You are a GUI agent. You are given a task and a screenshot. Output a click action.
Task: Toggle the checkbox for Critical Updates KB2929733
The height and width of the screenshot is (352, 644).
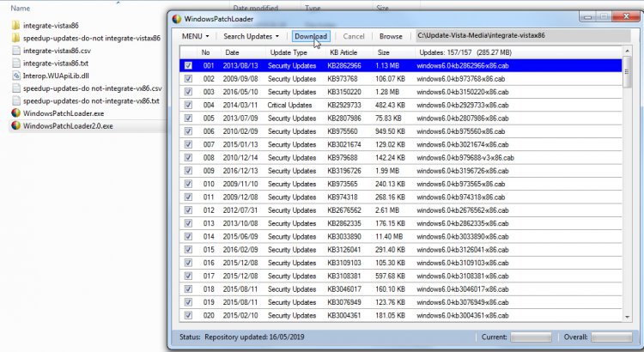(188, 105)
